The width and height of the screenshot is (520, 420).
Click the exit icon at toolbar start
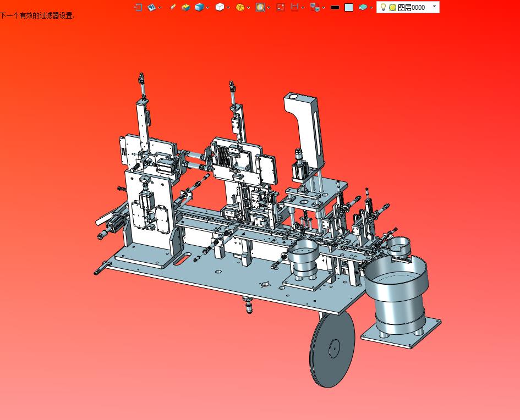(138, 7)
